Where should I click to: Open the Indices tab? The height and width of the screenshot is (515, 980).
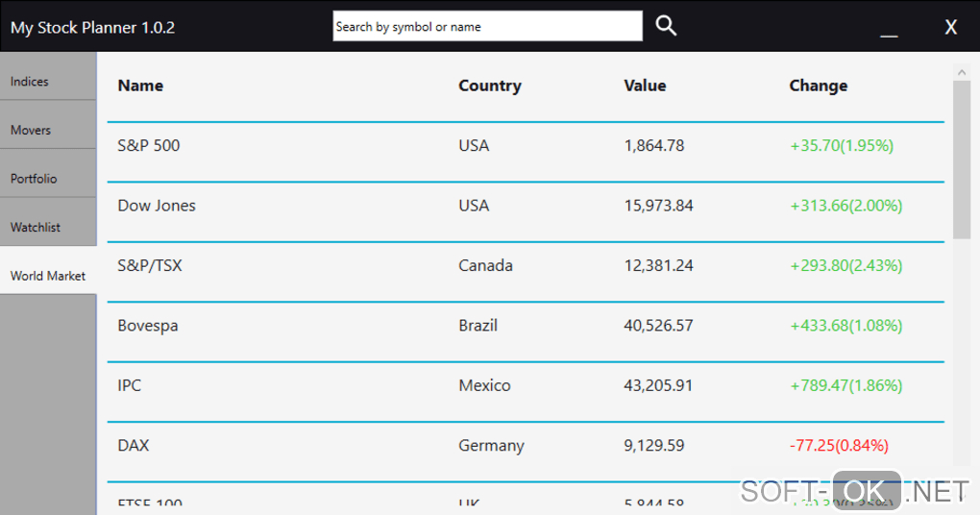pyautogui.click(x=48, y=82)
